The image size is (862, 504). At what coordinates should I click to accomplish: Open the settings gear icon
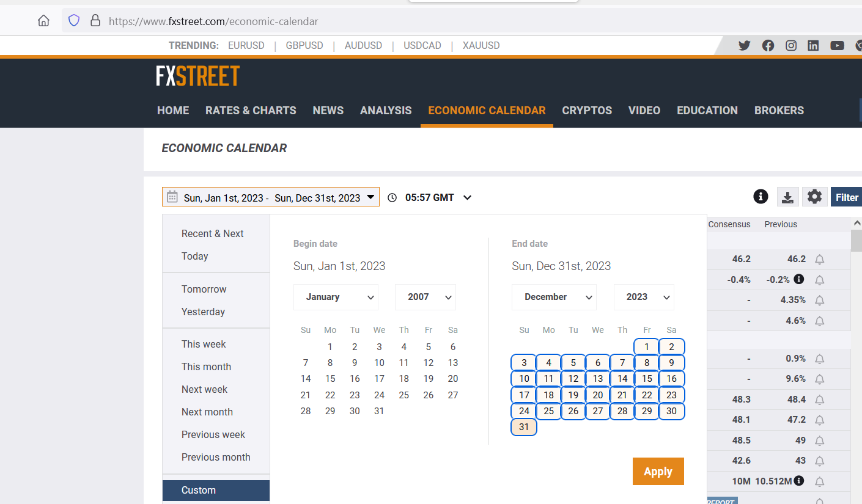pyautogui.click(x=814, y=197)
